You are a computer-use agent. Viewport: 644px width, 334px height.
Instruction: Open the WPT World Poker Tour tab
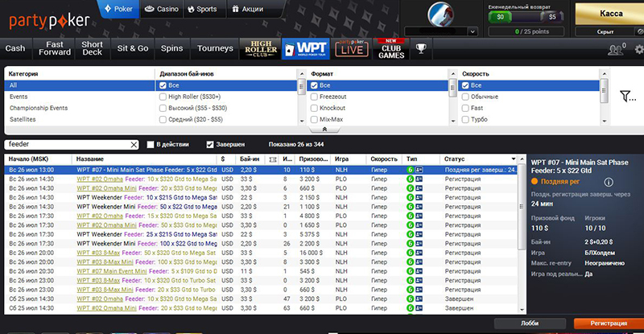click(x=307, y=49)
